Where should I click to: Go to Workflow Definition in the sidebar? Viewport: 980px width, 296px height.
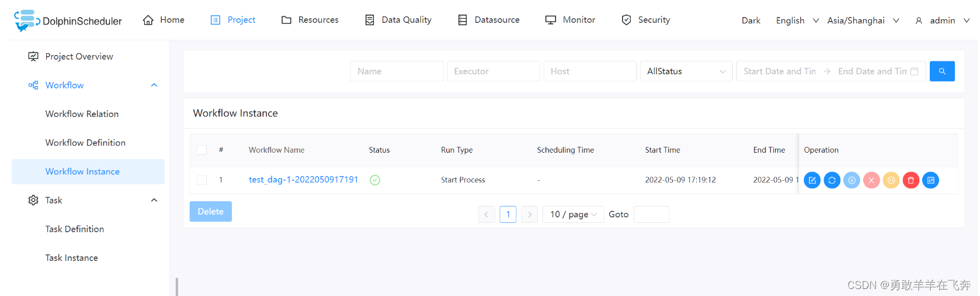pos(85,143)
